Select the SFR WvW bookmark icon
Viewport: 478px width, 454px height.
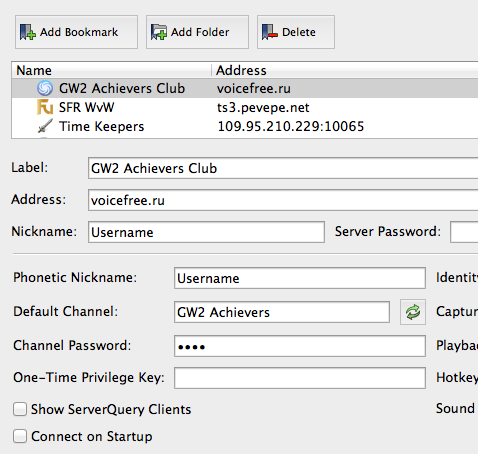(x=45, y=107)
